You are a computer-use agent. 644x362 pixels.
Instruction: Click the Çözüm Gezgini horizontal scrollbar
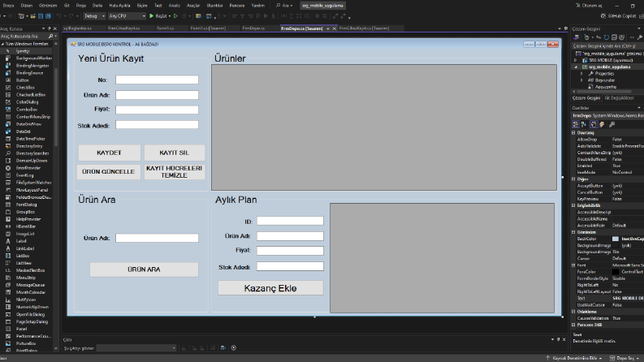(x=603, y=92)
